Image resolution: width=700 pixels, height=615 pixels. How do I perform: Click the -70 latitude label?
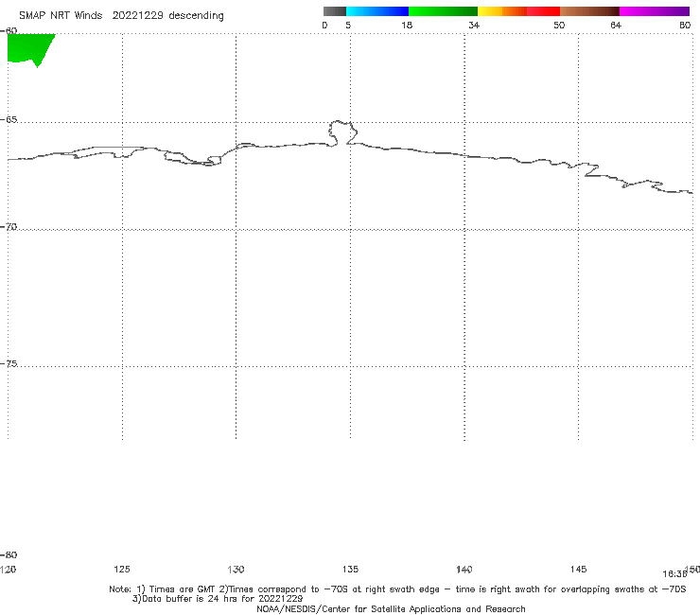(9, 227)
